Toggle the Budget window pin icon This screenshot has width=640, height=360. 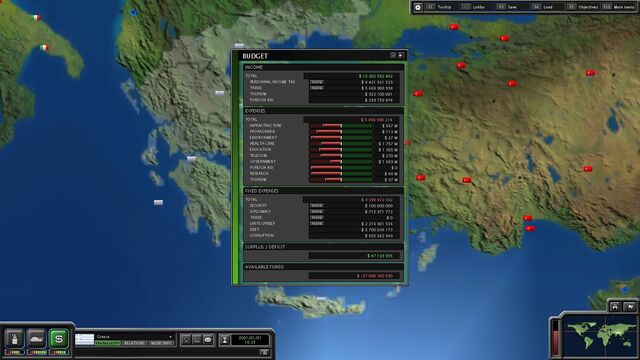point(393,55)
